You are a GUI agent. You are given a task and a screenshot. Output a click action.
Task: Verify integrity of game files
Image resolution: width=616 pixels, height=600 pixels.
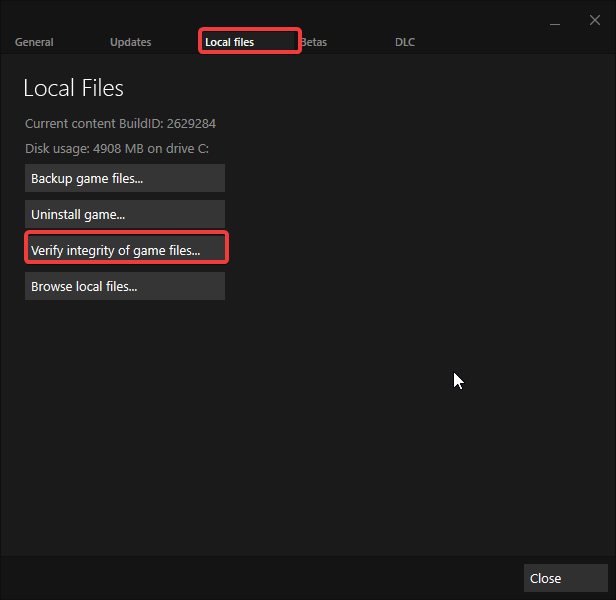click(126, 248)
